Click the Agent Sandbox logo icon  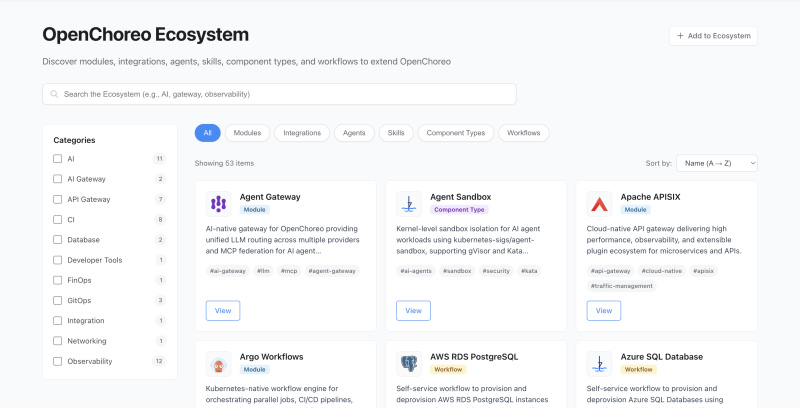409,204
